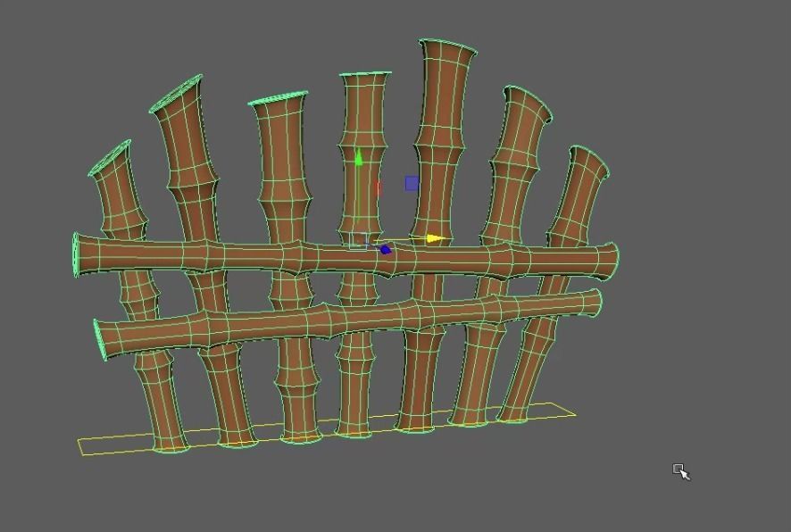This screenshot has width=791, height=532.
Task: Click the small red plane handle
Action: tap(379, 188)
